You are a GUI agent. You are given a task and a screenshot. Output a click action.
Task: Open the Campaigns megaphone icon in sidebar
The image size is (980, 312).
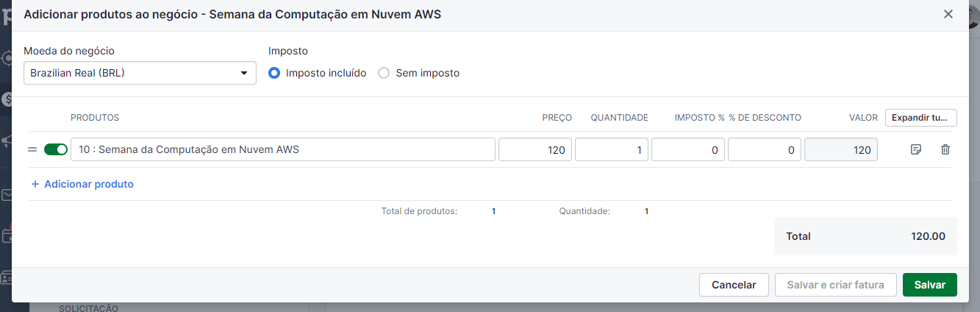[6, 140]
